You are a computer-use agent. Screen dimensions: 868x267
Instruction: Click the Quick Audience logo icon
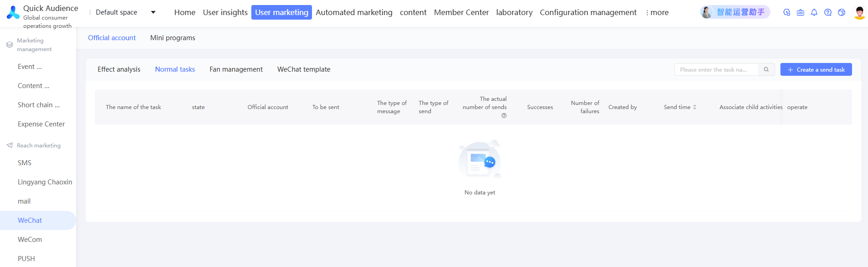(13, 13)
